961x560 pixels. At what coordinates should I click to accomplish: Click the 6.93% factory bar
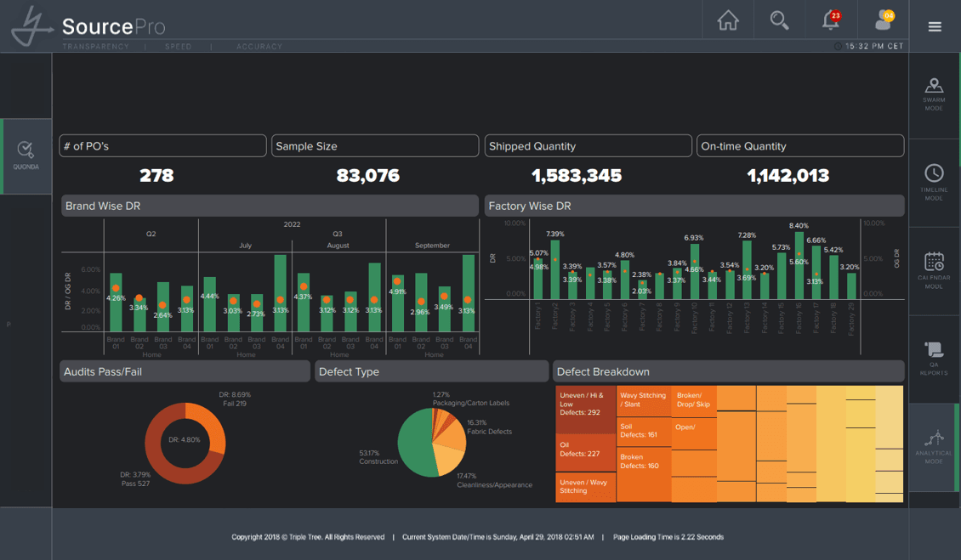tap(695, 271)
